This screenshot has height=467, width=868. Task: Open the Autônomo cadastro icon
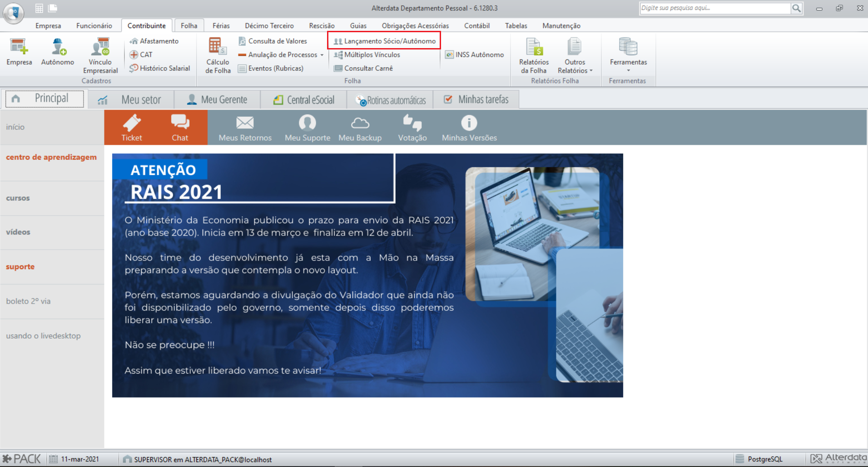(58, 52)
